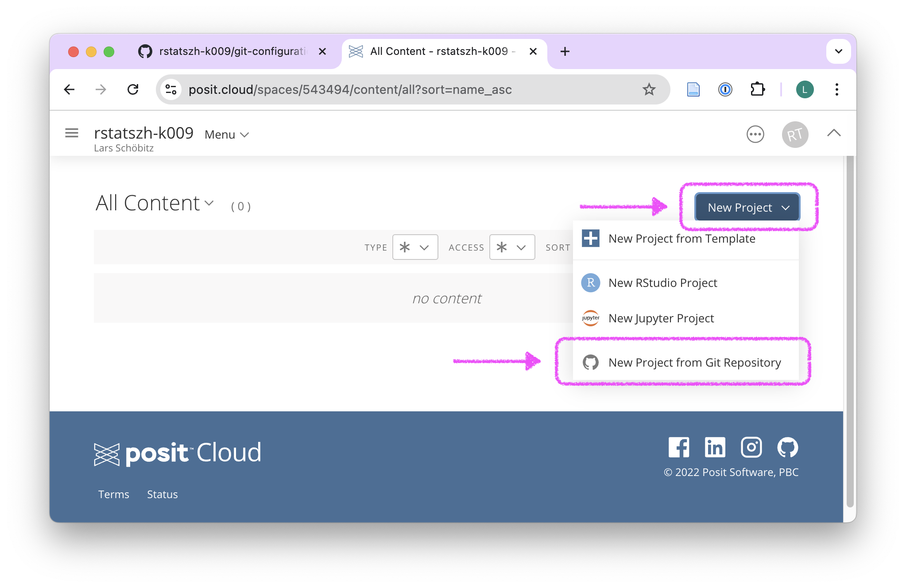Collapse the header with up chevron
This screenshot has width=906, height=588.
coord(834,133)
